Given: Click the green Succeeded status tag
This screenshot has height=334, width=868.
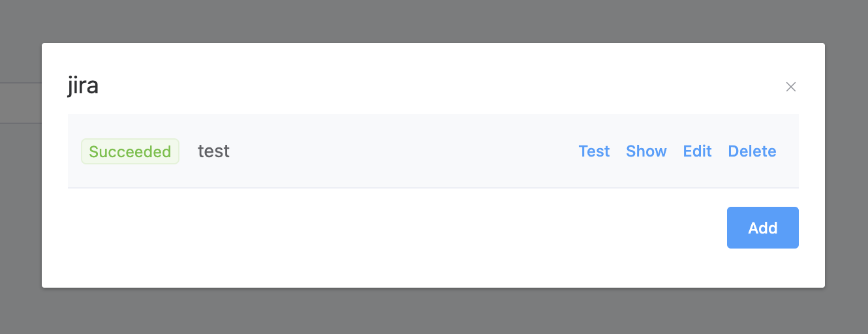Looking at the screenshot, I should 130,151.
